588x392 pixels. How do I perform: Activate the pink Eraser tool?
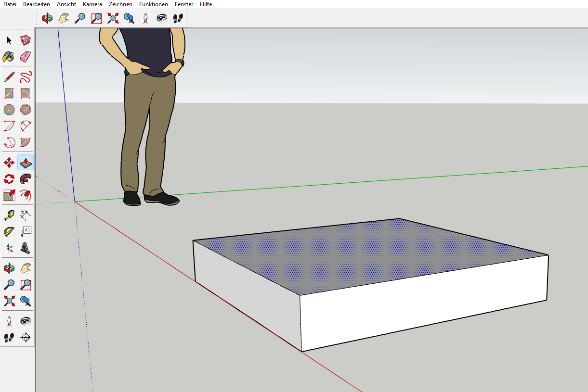coord(26,57)
